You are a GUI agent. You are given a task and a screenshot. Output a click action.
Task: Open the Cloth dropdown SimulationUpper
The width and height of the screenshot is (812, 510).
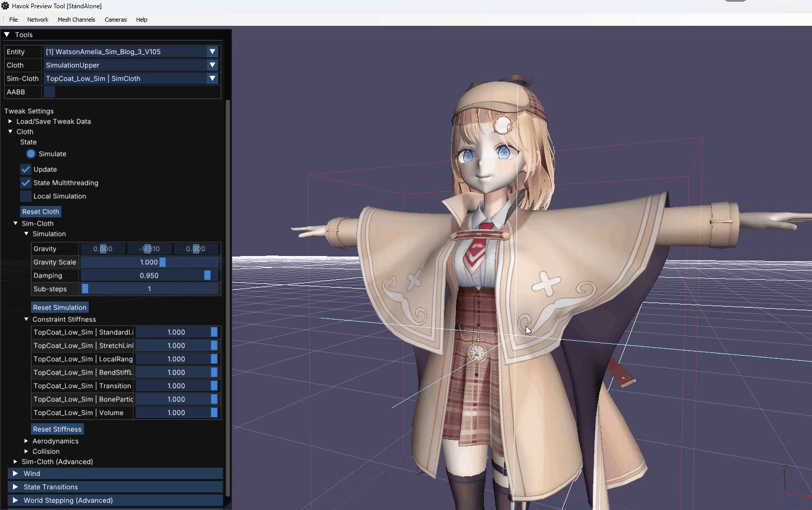coord(131,65)
